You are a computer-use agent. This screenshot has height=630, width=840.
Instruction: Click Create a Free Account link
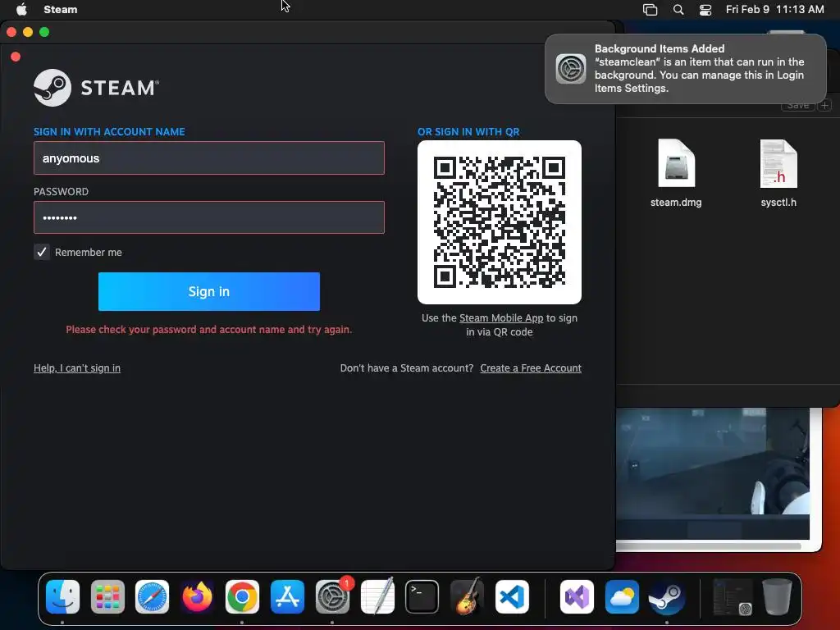(x=531, y=368)
